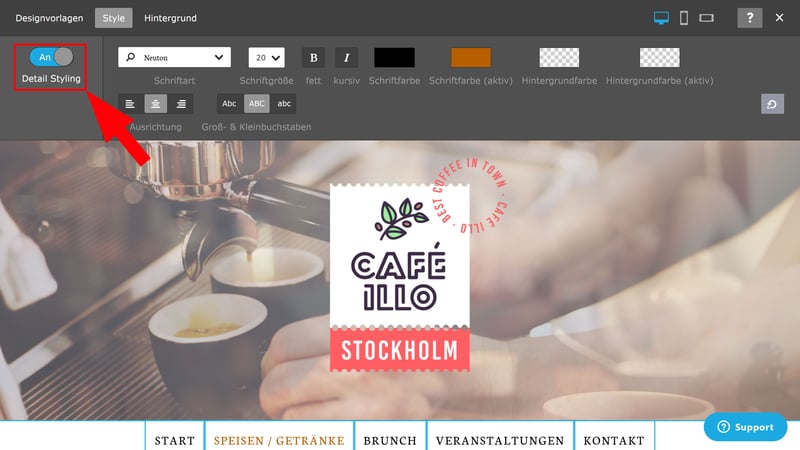
Task: Pick the black Schriftfarbe color swatch
Action: tap(394, 58)
